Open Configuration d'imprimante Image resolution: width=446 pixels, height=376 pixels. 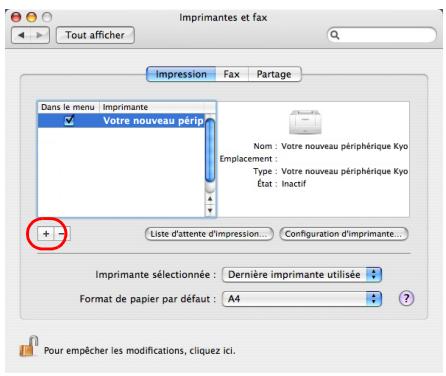point(343,234)
